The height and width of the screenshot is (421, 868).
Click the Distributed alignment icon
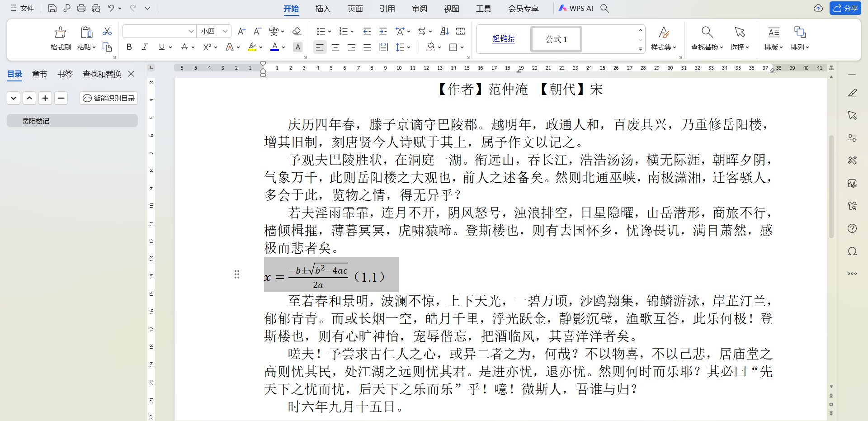pyautogui.click(x=383, y=47)
